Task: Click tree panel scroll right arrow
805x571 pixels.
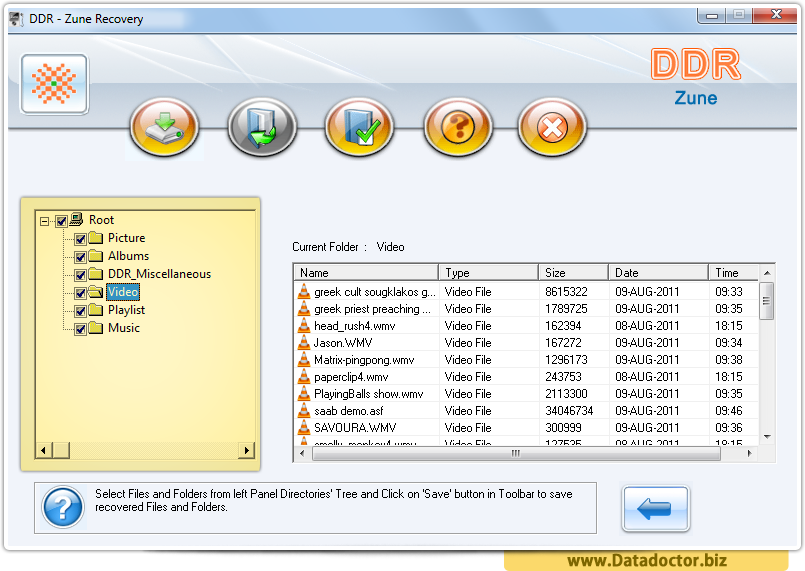Action: pos(246,450)
